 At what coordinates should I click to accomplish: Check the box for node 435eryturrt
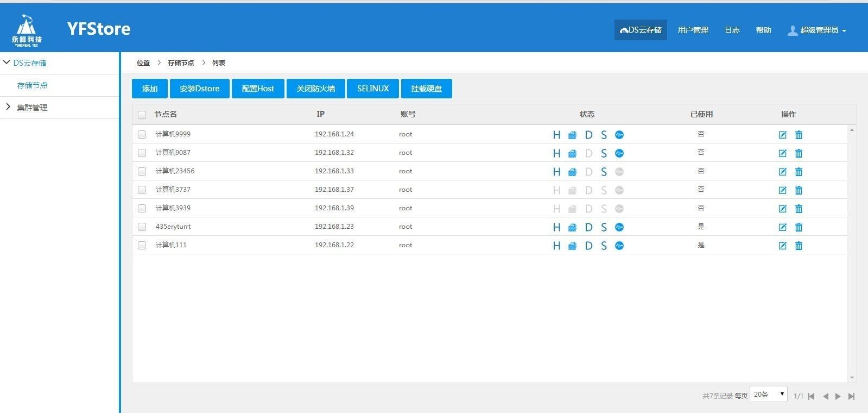pos(142,227)
